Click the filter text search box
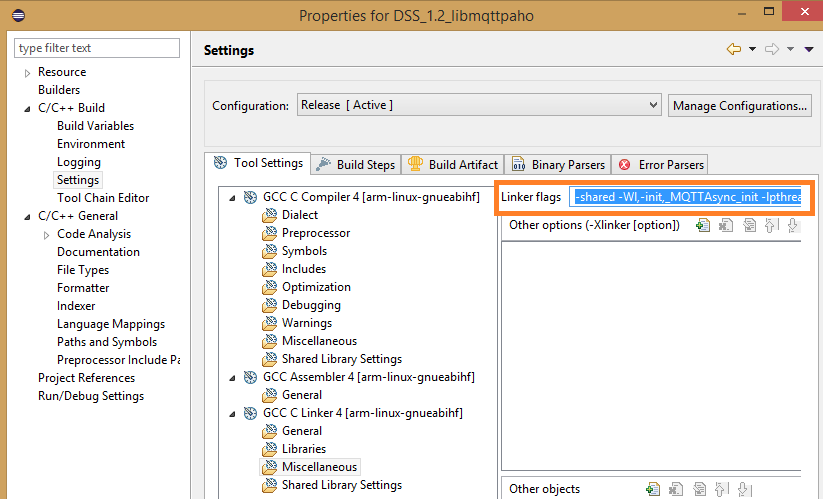Image resolution: width=823 pixels, height=499 pixels. (97, 48)
